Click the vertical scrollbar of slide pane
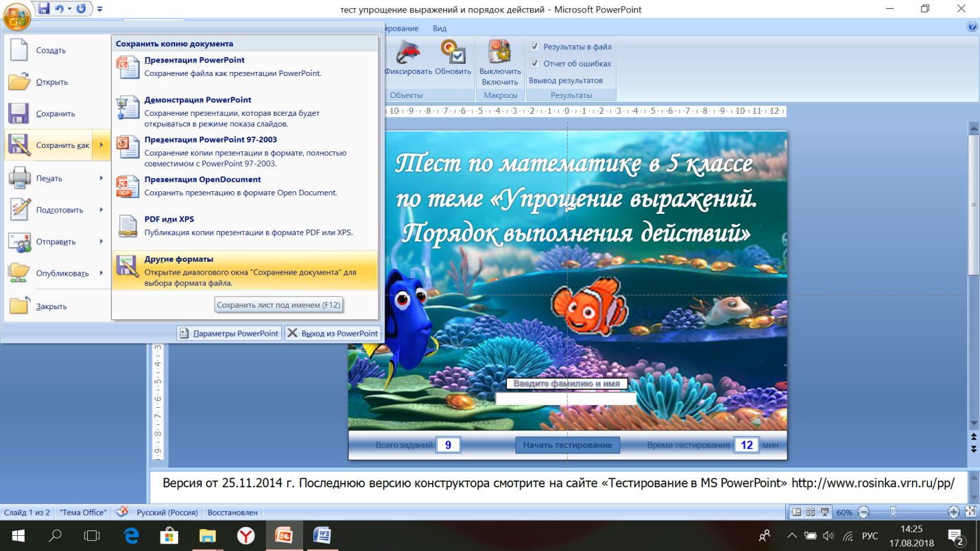Screen dimensions: 980x551 pos(973,206)
